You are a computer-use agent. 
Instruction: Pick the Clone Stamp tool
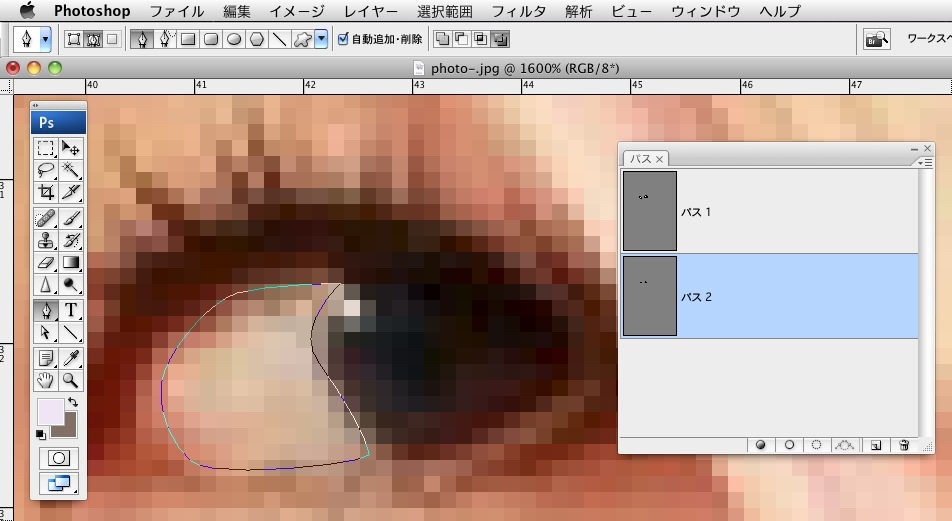(46, 240)
